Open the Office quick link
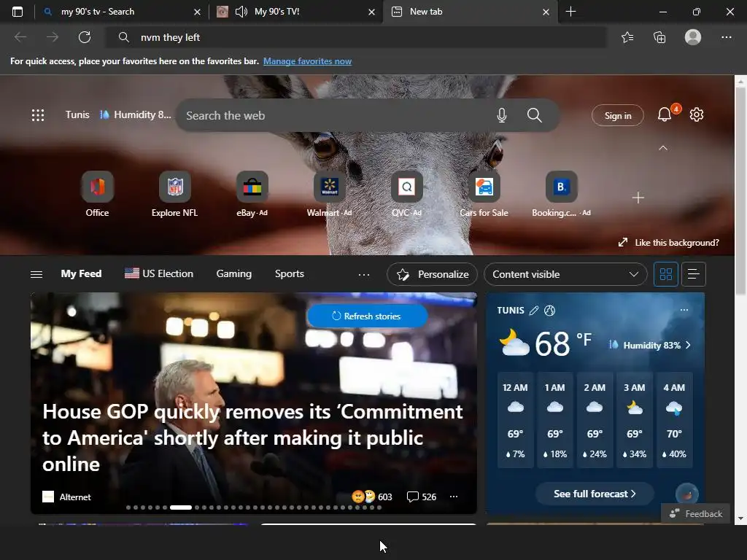 click(97, 194)
